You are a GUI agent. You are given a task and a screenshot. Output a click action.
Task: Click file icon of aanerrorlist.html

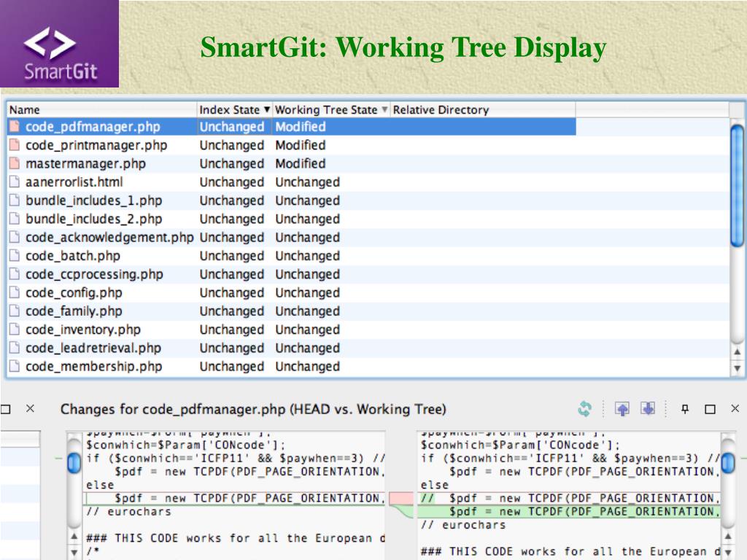(15, 182)
